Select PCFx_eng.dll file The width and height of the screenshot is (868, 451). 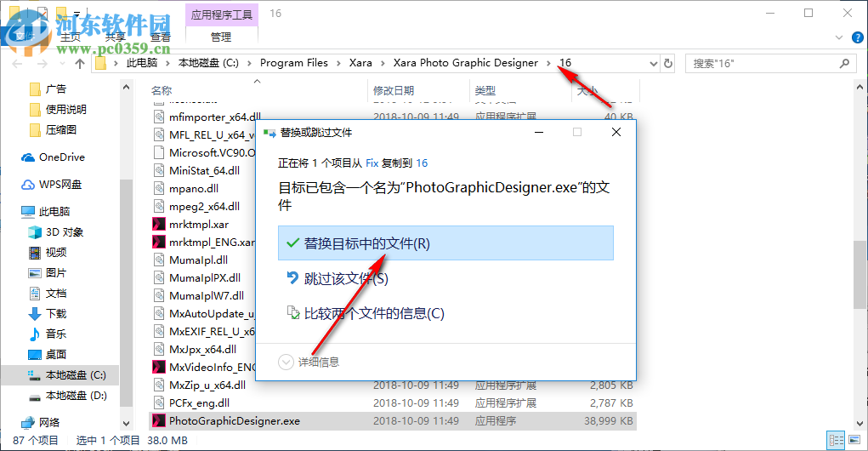tap(199, 402)
